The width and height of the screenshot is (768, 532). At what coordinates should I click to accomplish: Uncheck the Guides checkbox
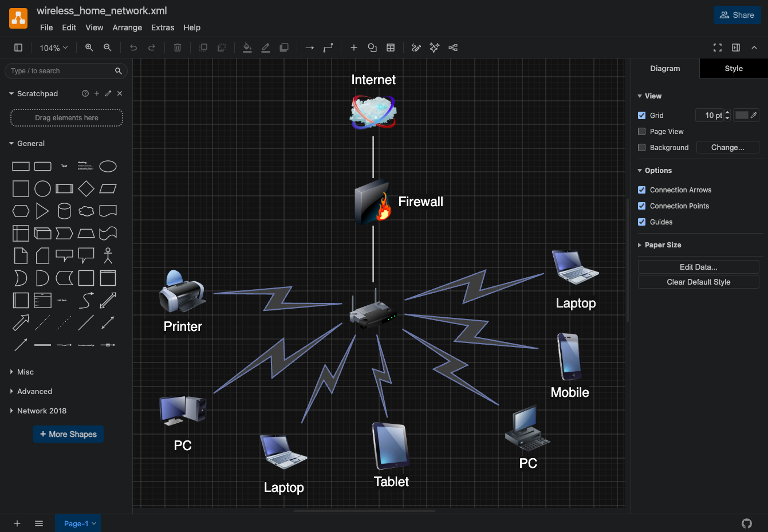pyautogui.click(x=642, y=222)
